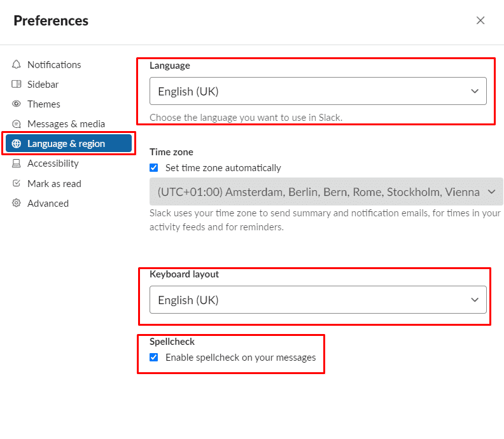Click the 'Slack uses your time zone' description

tap(325, 220)
